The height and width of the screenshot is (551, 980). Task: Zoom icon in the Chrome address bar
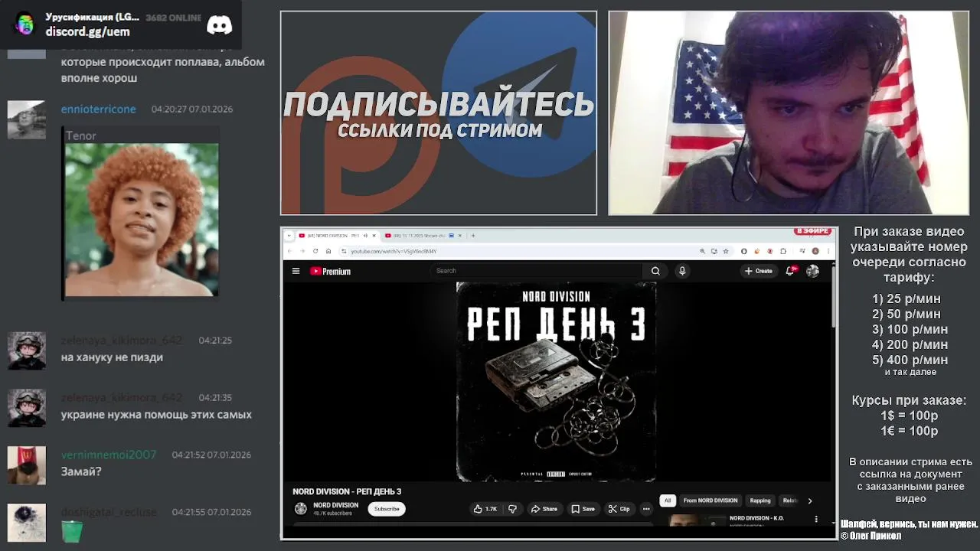coord(702,251)
